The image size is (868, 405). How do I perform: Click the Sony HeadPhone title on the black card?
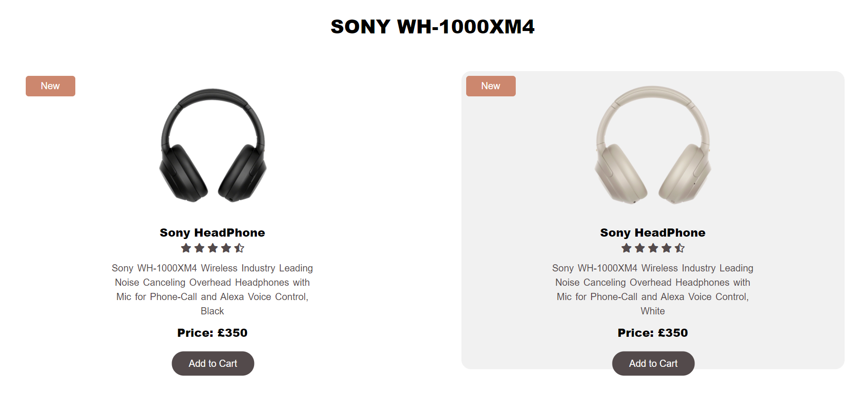pyautogui.click(x=213, y=232)
